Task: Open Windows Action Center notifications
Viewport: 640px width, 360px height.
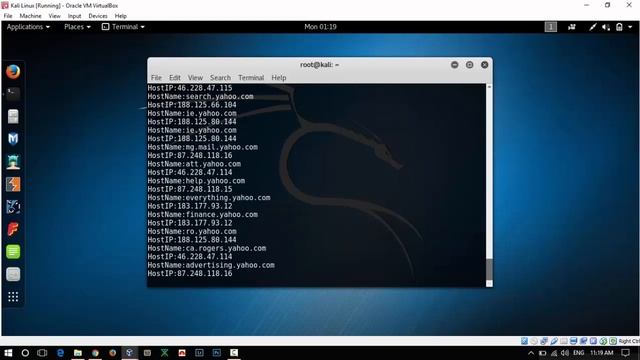Action: [626, 353]
